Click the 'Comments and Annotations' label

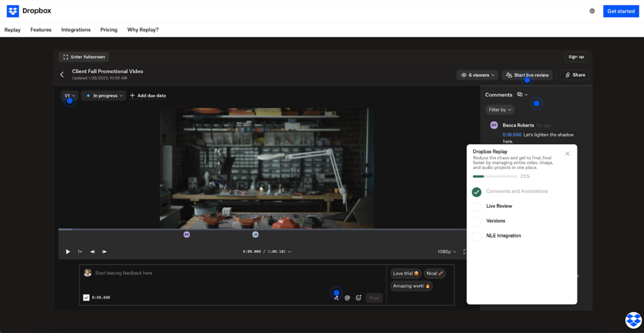(x=517, y=191)
